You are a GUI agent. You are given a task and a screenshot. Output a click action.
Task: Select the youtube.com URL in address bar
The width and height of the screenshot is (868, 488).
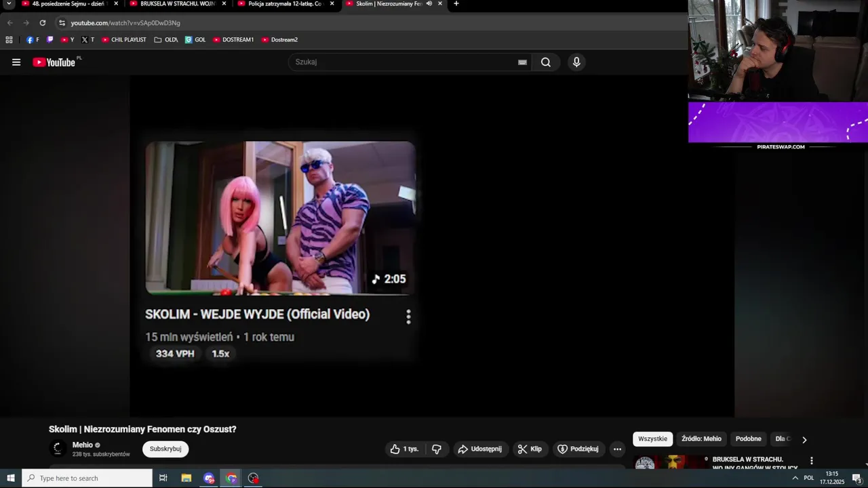(x=125, y=23)
